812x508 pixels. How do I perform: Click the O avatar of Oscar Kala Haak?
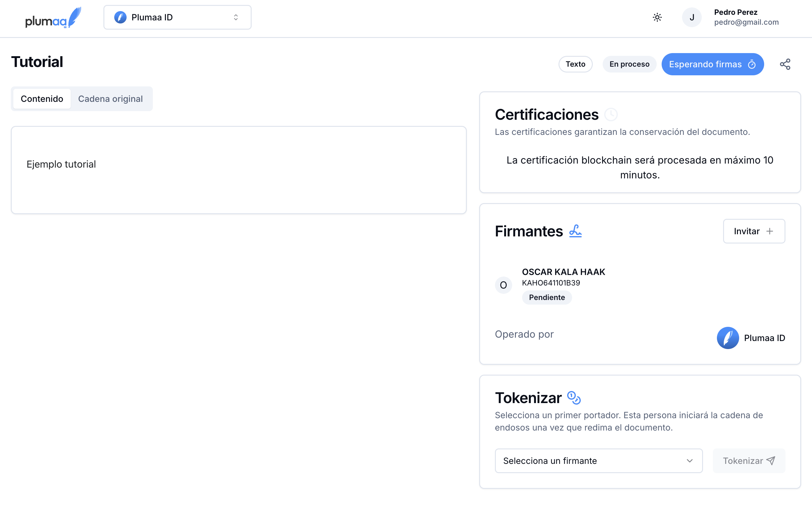503,285
